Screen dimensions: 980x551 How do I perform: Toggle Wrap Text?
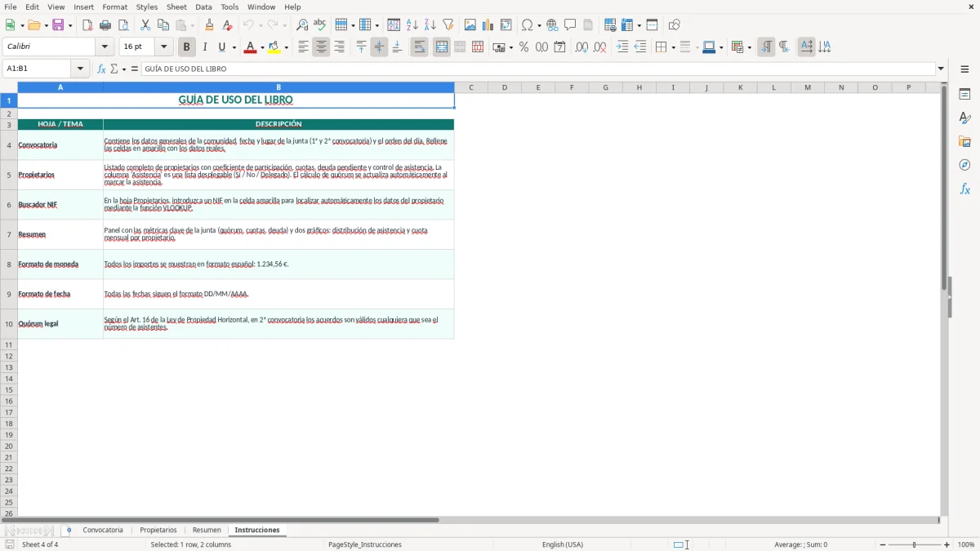pyautogui.click(x=419, y=47)
